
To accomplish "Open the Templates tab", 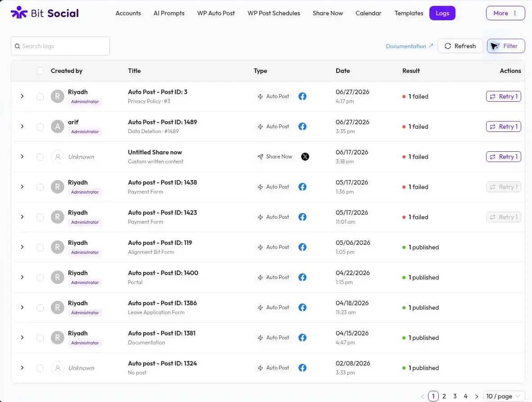I will pyautogui.click(x=409, y=13).
